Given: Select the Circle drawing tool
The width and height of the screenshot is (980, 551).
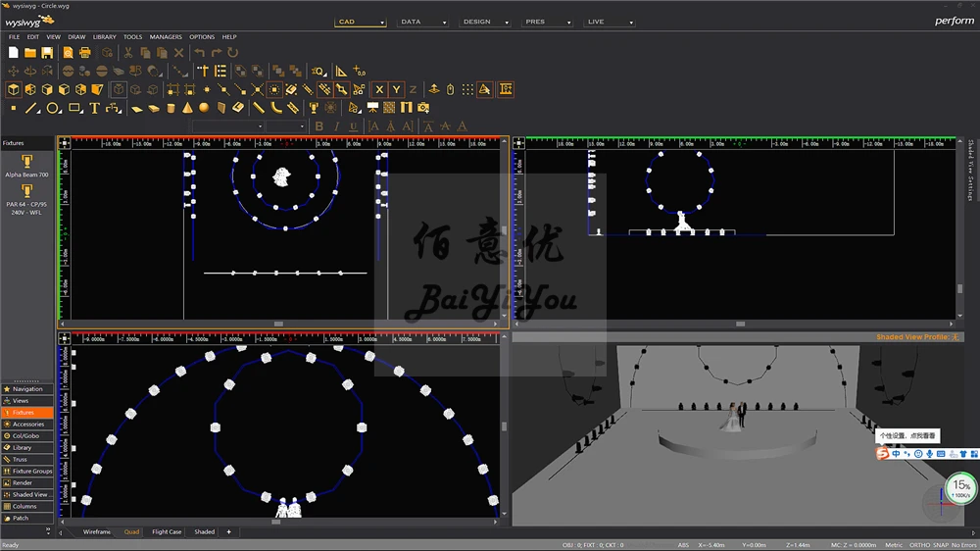Looking at the screenshot, I should (54, 108).
